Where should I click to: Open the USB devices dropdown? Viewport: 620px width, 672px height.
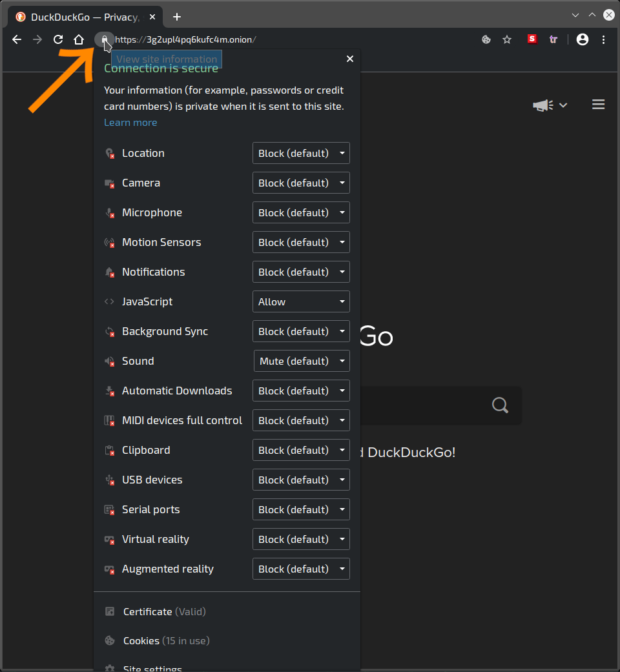(x=301, y=480)
